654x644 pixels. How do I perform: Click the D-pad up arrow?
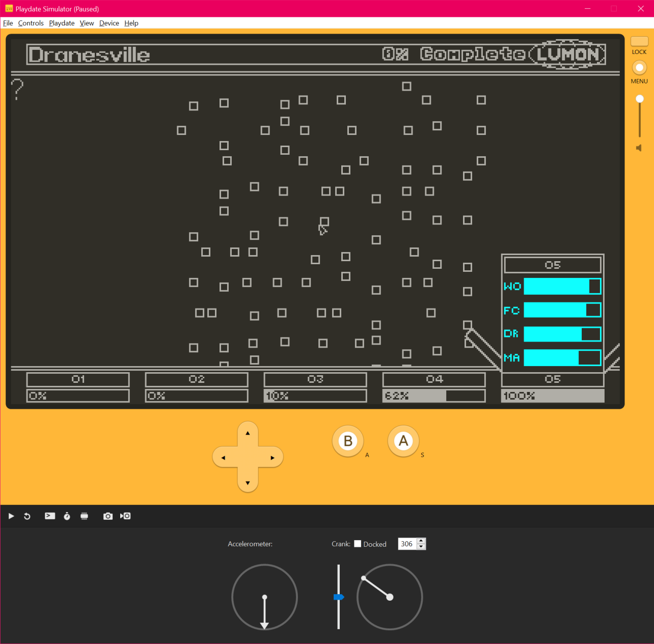pos(248,433)
